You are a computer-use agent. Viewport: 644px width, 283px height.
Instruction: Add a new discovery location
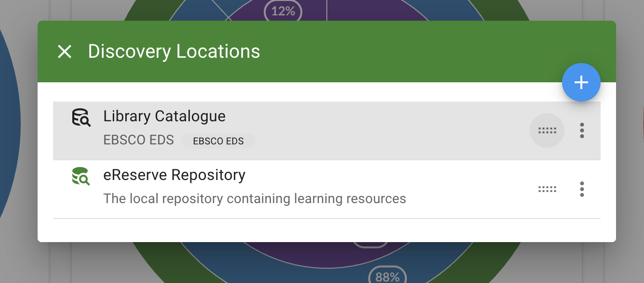tap(581, 82)
